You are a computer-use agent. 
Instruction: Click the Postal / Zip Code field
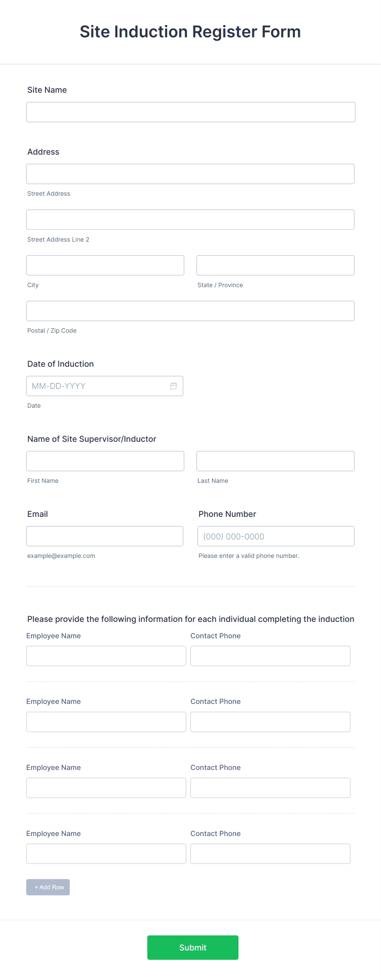click(190, 311)
